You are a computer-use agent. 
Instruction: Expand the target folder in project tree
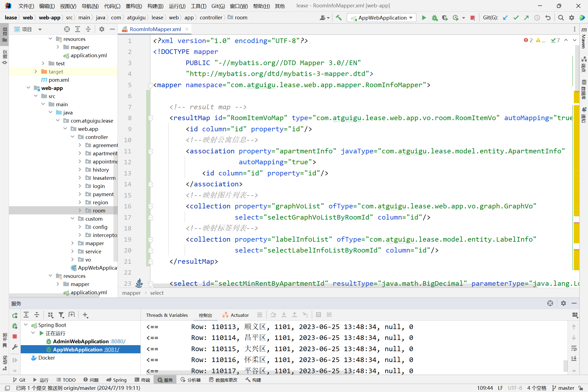[x=35, y=71]
